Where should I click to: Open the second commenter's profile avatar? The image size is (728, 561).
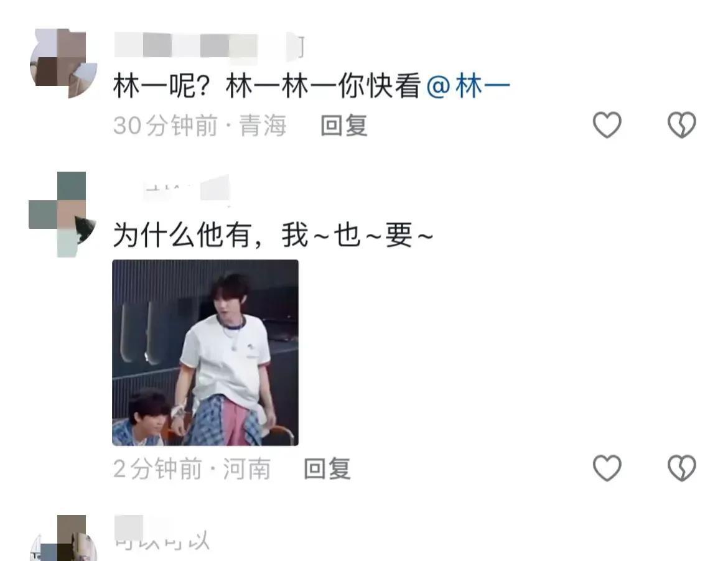[x=63, y=215]
